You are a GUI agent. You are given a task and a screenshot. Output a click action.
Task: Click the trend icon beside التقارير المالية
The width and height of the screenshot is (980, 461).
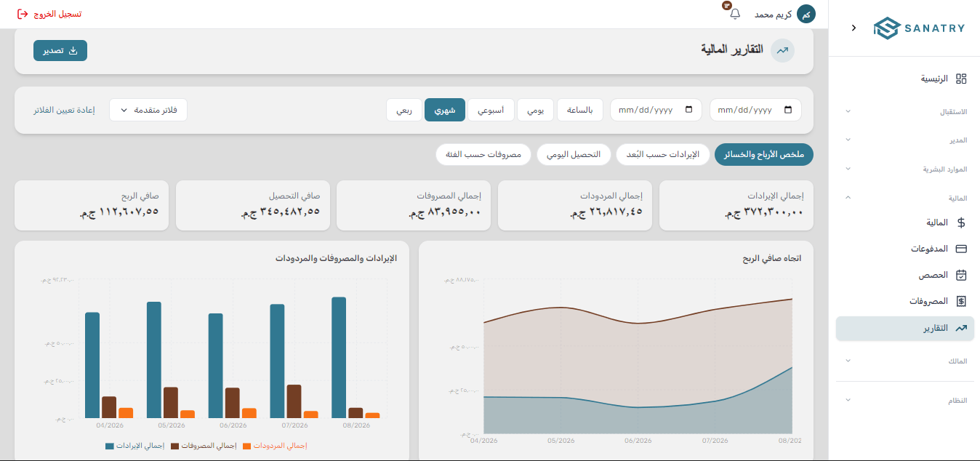(x=782, y=50)
